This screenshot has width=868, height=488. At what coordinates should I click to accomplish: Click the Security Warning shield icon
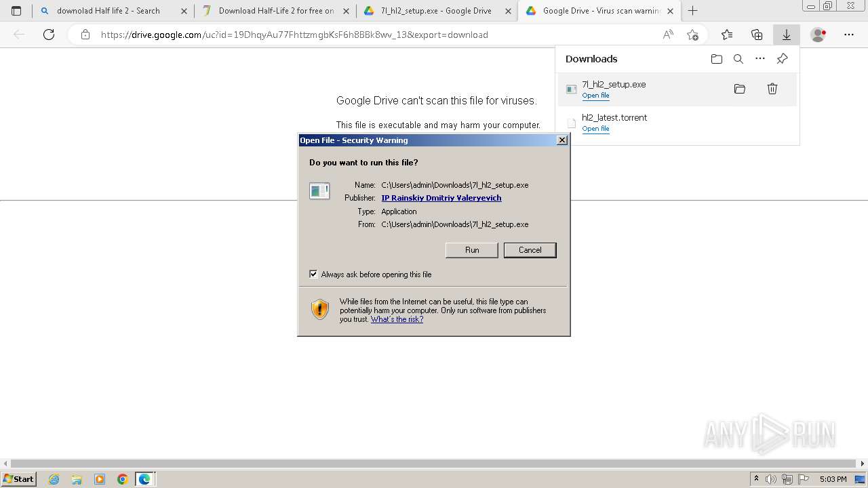pyautogui.click(x=320, y=310)
